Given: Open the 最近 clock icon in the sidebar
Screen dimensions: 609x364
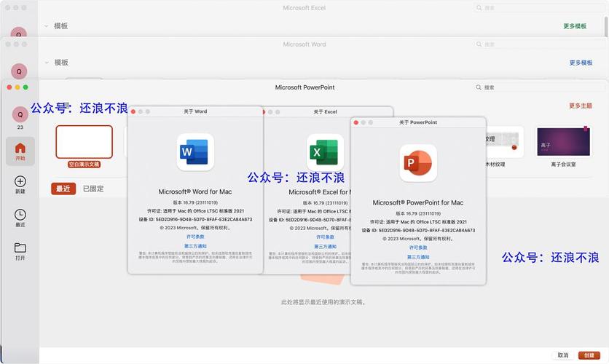Looking at the screenshot, I should pyautogui.click(x=20, y=215).
